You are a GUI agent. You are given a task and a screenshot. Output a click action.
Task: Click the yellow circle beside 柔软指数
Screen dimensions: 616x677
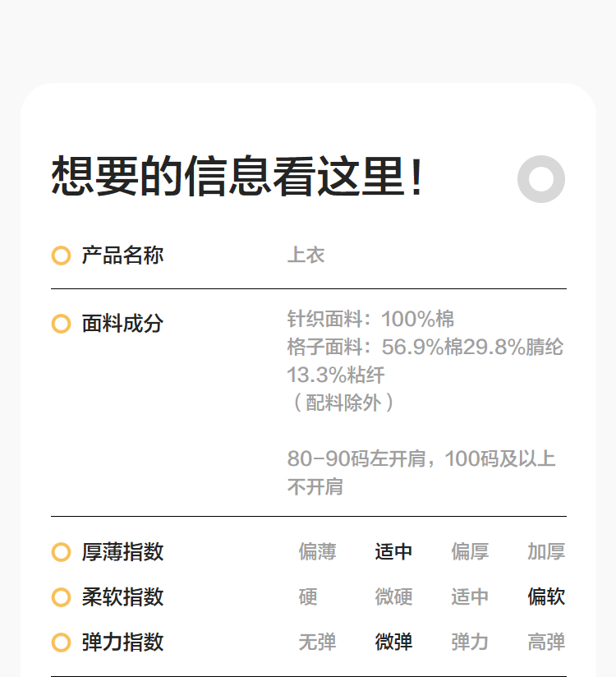[x=61, y=597]
